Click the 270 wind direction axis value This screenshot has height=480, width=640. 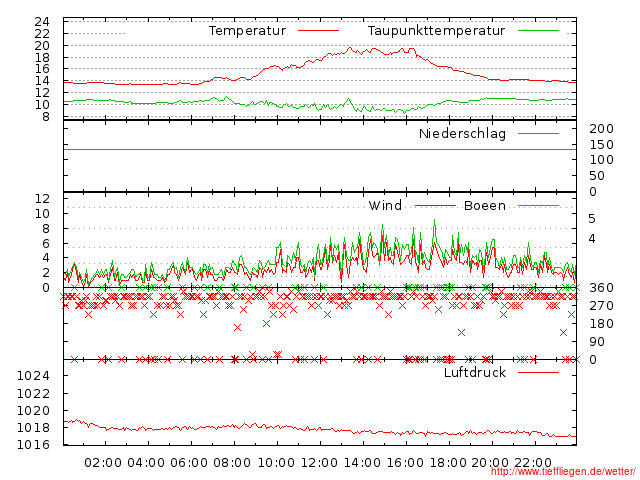point(601,306)
